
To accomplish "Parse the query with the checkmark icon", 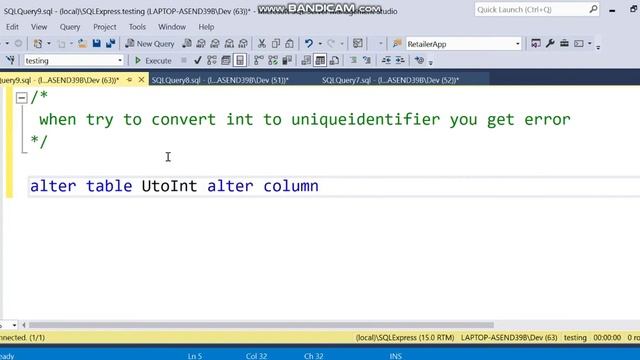I will [198, 60].
